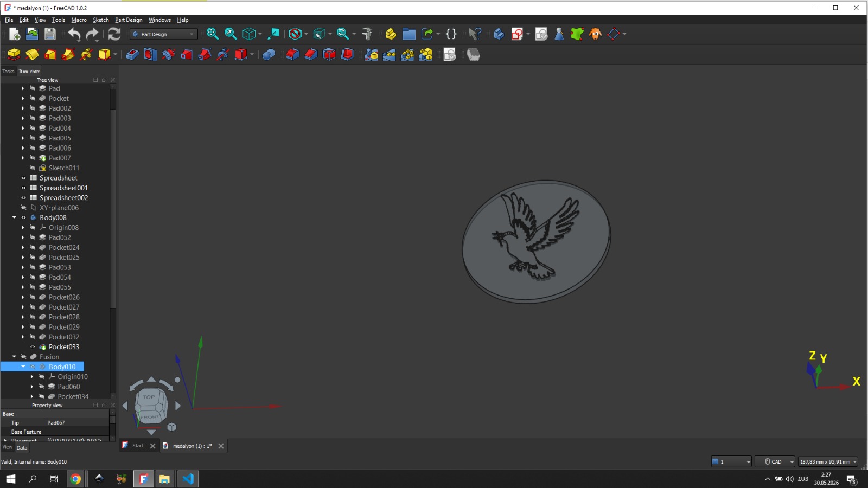Open isometric view dropdown arrow
Image resolution: width=868 pixels, height=488 pixels.
(x=260, y=34)
